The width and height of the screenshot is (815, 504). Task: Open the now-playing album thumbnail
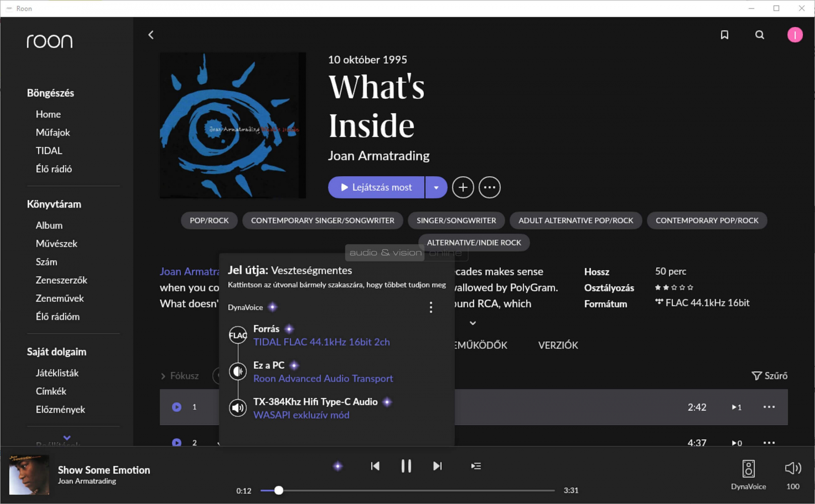click(x=29, y=475)
